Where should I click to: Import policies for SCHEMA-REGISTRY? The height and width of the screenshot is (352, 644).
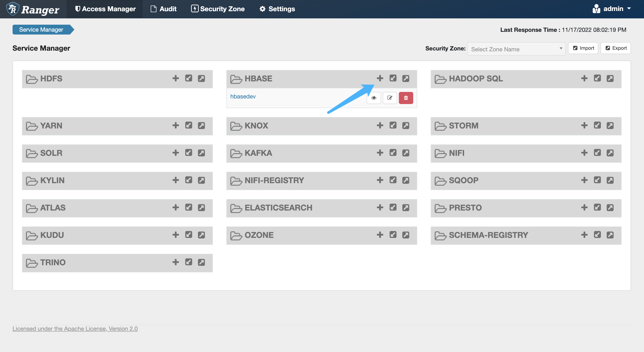point(597,235)
